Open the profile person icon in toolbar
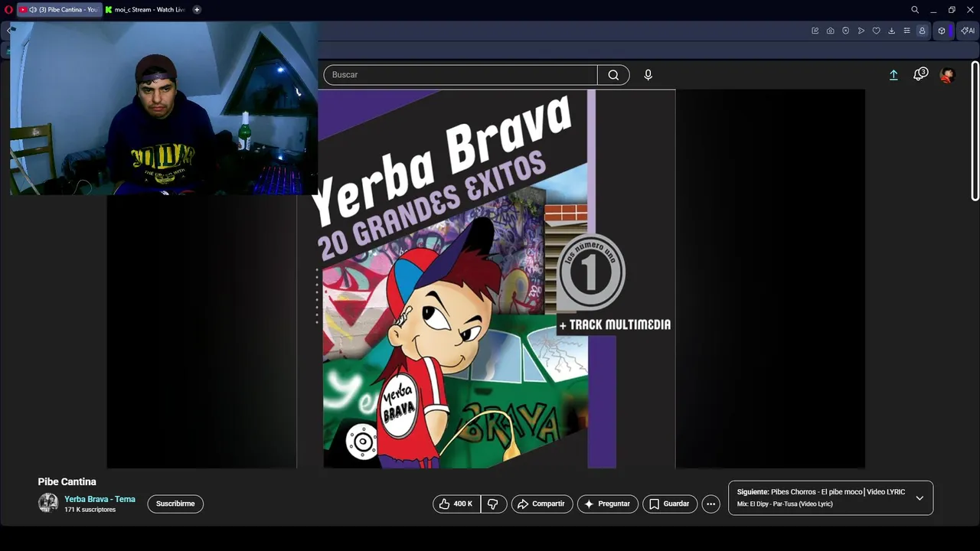The image size is (980, 551). [922, 31]
